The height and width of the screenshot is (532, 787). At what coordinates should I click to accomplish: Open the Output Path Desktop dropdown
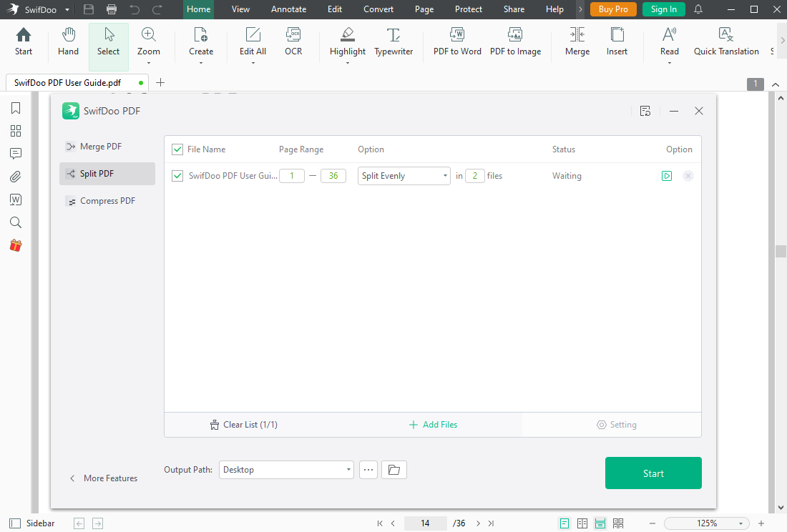[x=286, y=470]
